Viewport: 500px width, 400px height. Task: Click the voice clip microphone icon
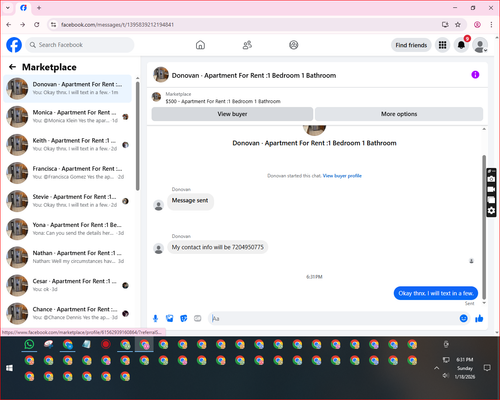[155, 318]
